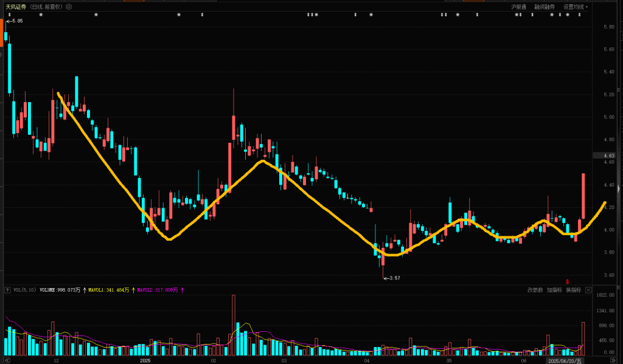623x364 pixels.
Task: Click the MAVOL1 yellow moving average label
Action: point(108,290)
